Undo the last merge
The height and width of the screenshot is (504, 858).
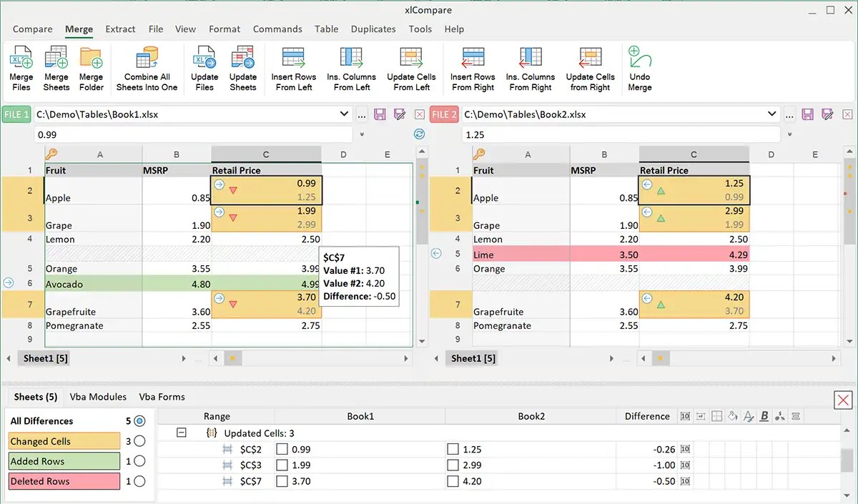pos(639,68)
